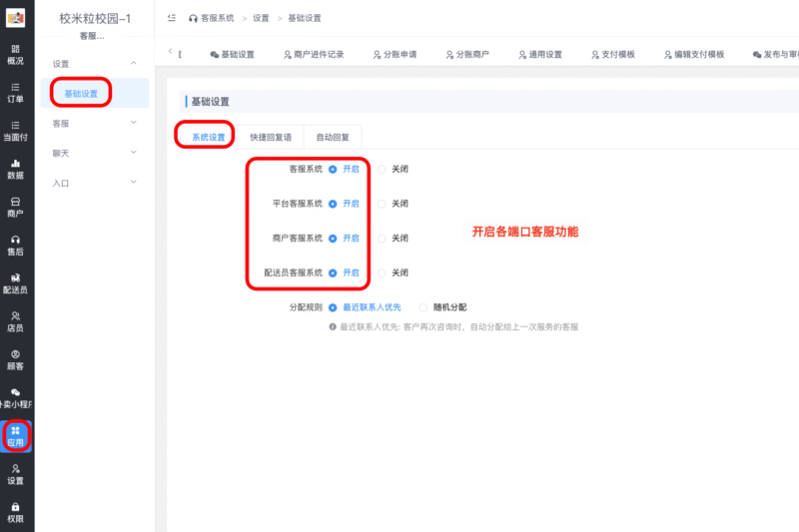Expand the 聊天 menu group
Screen dimensions: 799x532
(134, 153)
